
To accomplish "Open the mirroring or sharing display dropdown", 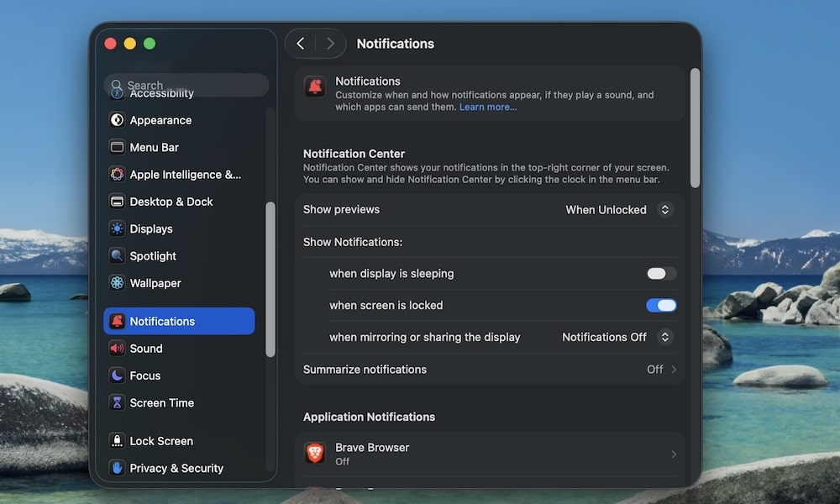I will coord(616,337).
